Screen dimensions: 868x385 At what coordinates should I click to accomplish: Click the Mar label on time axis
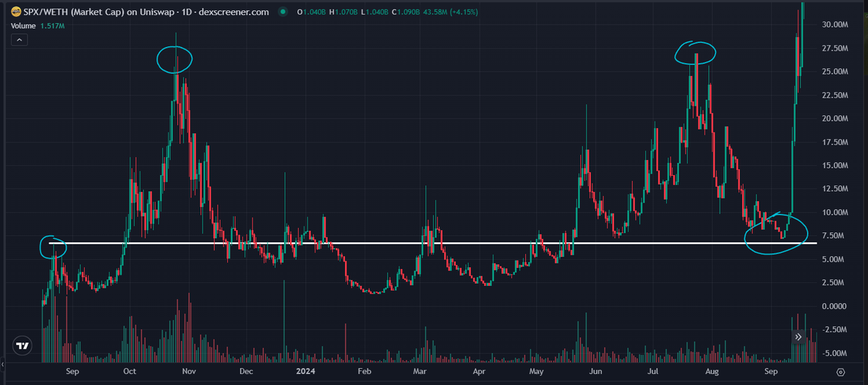420,371
